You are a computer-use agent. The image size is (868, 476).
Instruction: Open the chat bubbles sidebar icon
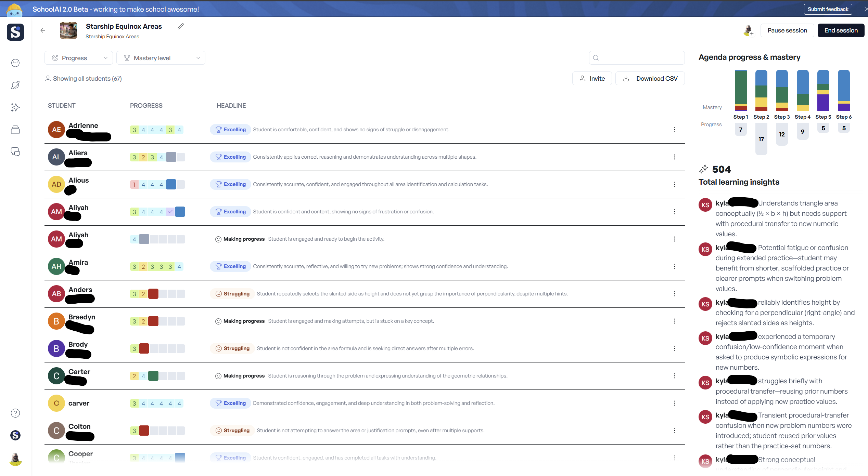[x=15, y=152]
